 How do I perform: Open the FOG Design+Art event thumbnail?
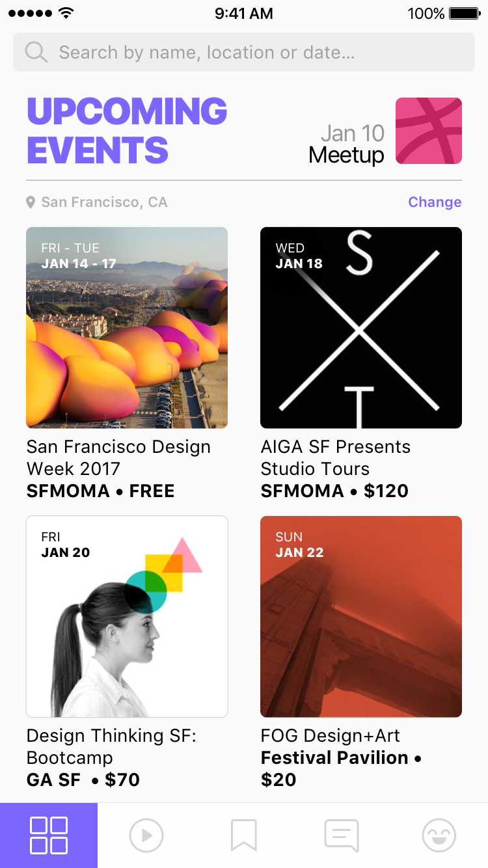[361, 616]
